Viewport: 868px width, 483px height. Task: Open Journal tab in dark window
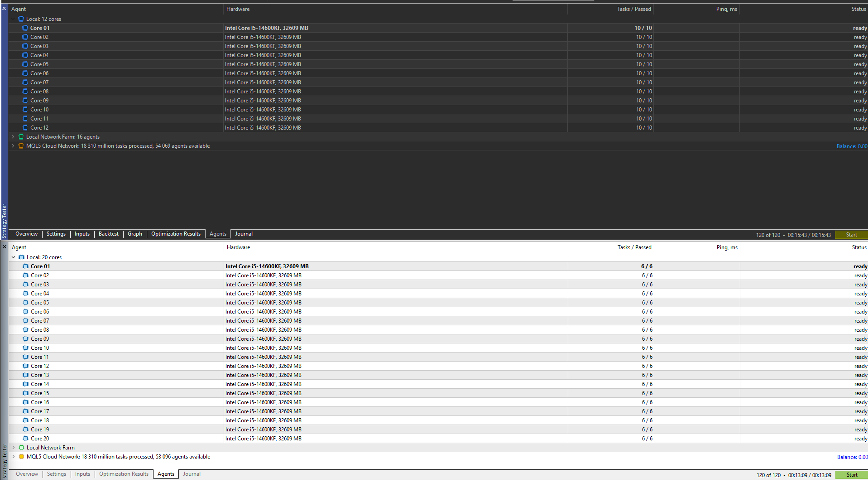pyautogui.click(x=244, y=234)
